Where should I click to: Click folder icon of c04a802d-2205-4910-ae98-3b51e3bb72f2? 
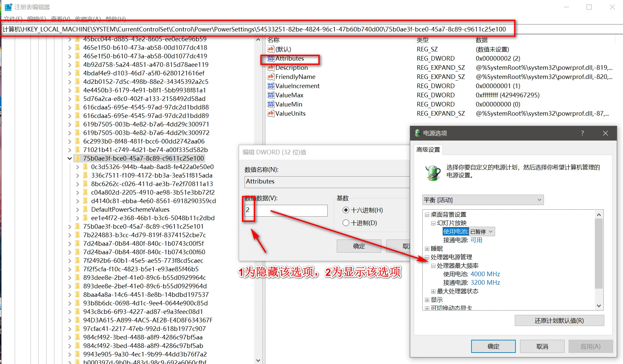point(85,192)
